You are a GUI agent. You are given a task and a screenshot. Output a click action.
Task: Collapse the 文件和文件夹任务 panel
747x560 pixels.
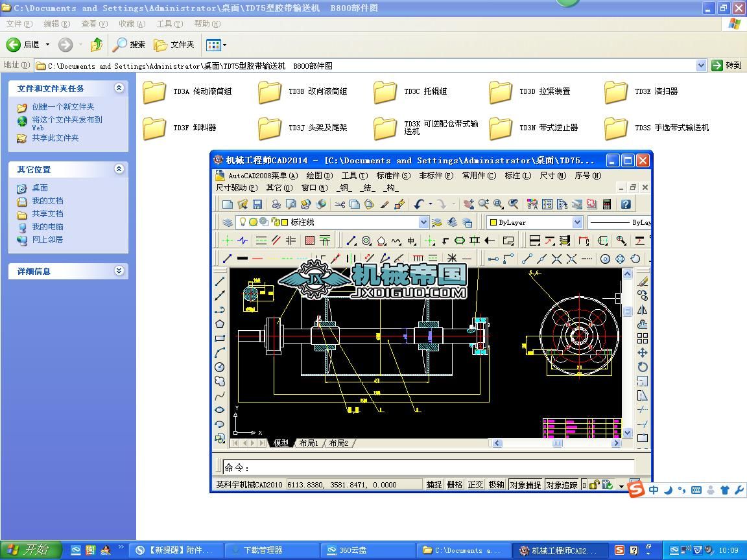click(119, 88)
